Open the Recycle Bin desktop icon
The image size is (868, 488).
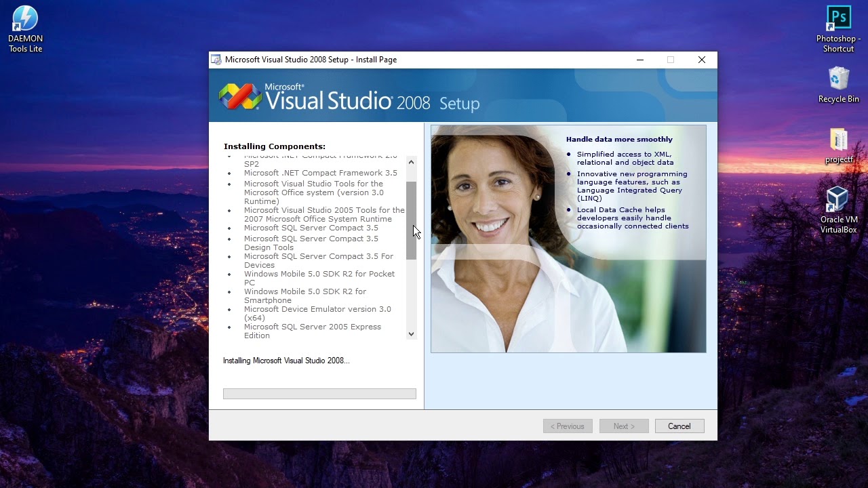click(x=839, y=85)
